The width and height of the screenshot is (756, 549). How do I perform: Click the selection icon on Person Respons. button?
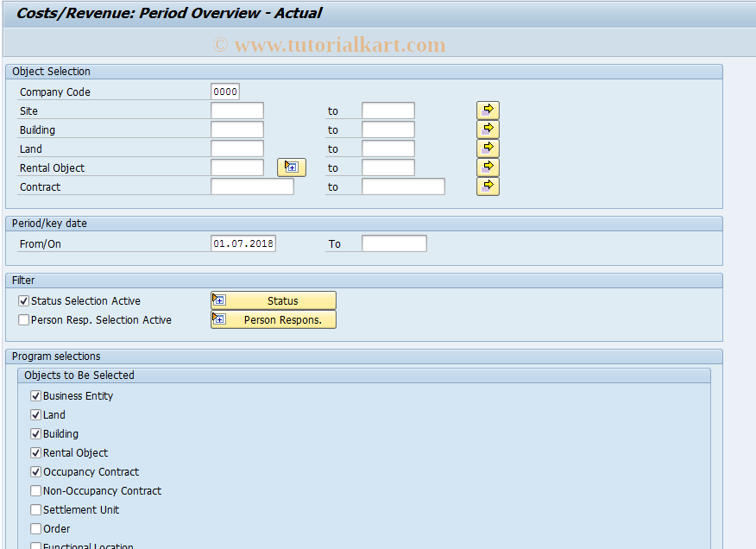pyautogui.click(x=219, y=319)
